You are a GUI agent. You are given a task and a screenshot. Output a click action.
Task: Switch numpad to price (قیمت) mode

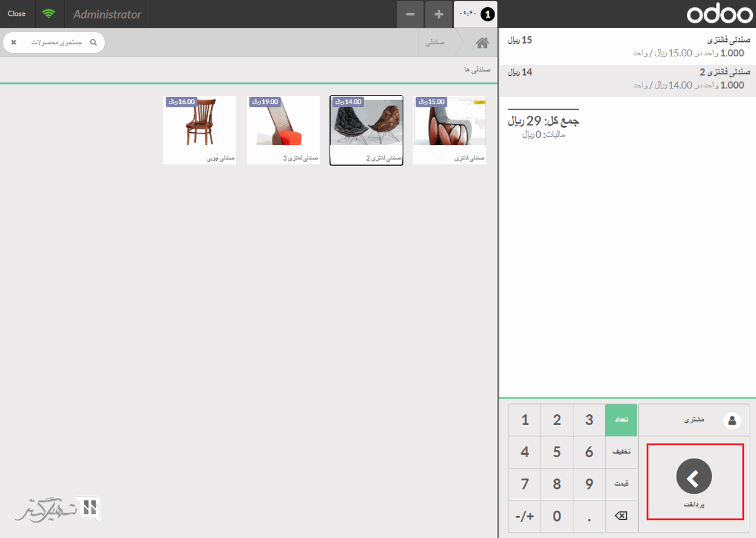coord(621,484)
